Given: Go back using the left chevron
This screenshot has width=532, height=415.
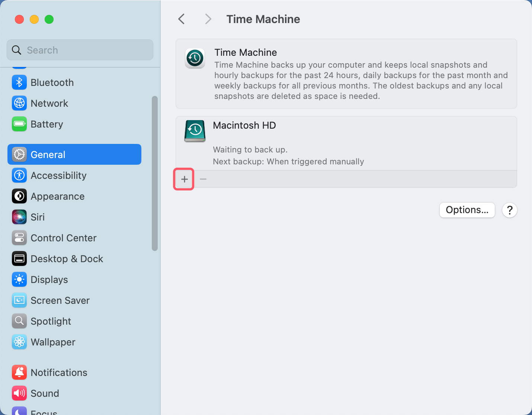Looking at the screenshot, I should coord(182,19).
